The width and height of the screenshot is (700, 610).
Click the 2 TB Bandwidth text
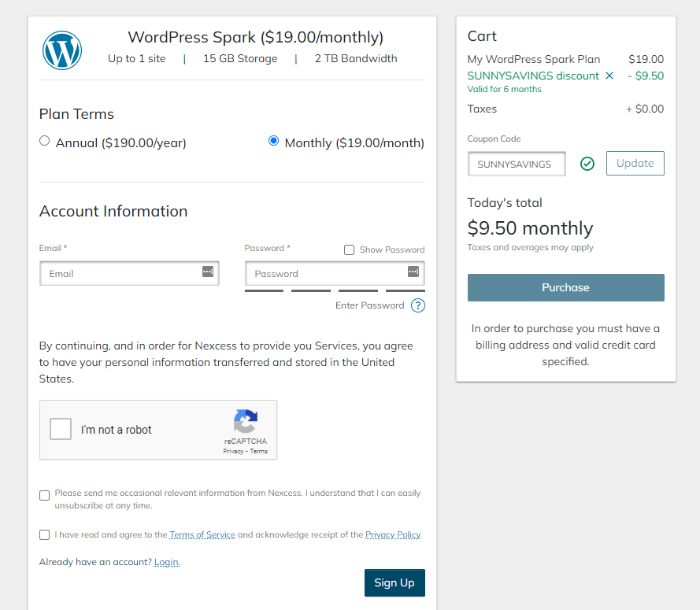[356, 58]
